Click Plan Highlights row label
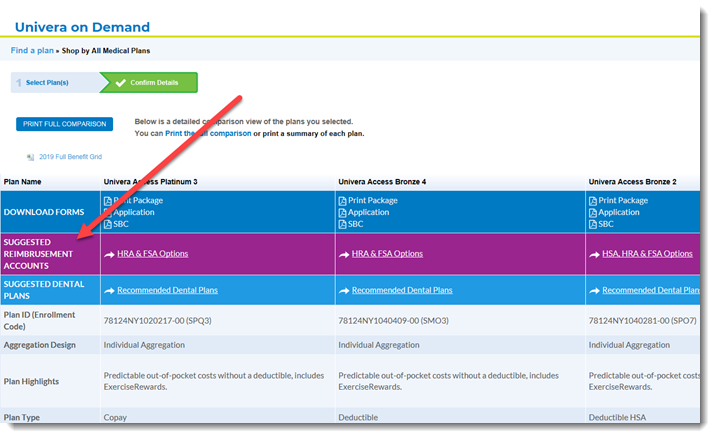The image size is (715, 439). point(31,382)
